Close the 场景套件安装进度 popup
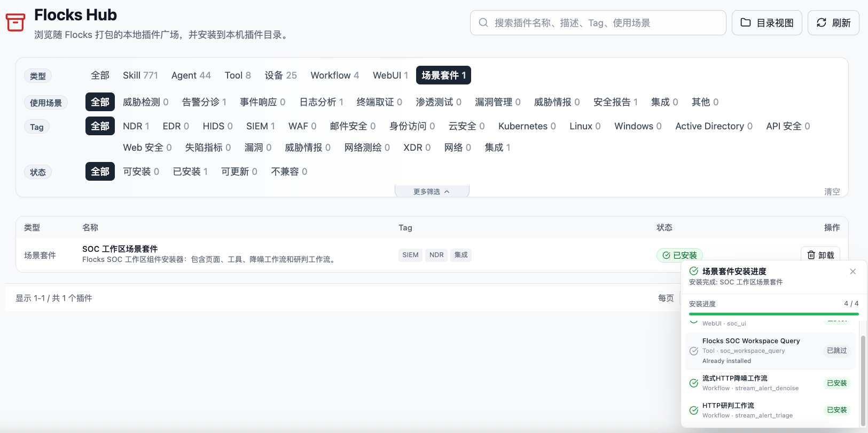 tap(853, 272)
